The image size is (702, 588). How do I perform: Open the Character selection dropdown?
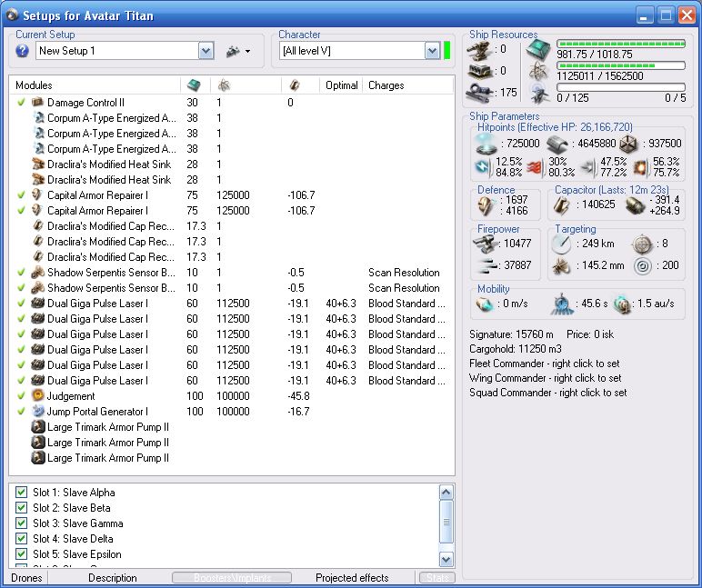pos(432,51)
